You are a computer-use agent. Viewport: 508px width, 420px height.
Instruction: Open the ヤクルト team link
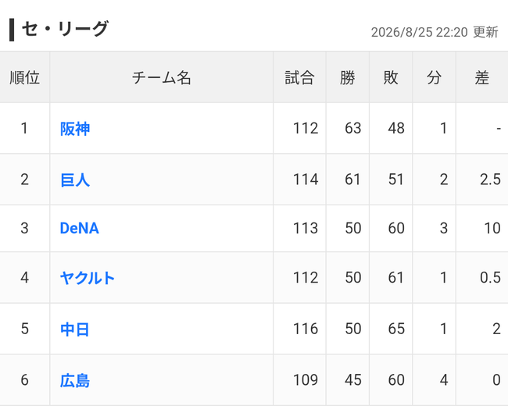tap(88, 278)
